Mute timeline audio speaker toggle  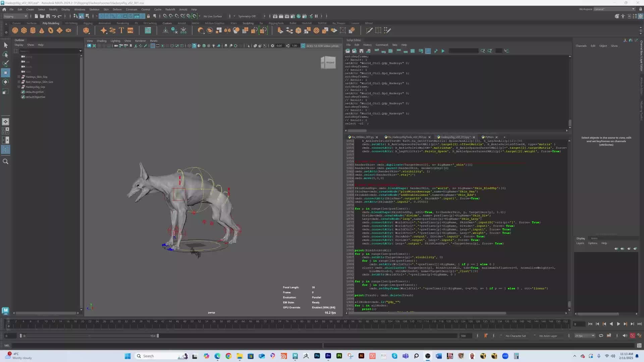[x=625, y=336]
